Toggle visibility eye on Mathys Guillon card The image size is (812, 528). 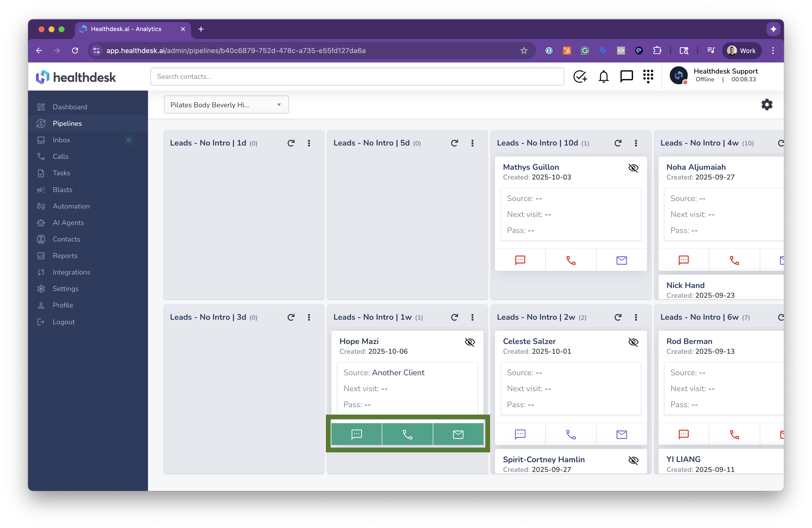pyautogui.click(x=633, y=168)
